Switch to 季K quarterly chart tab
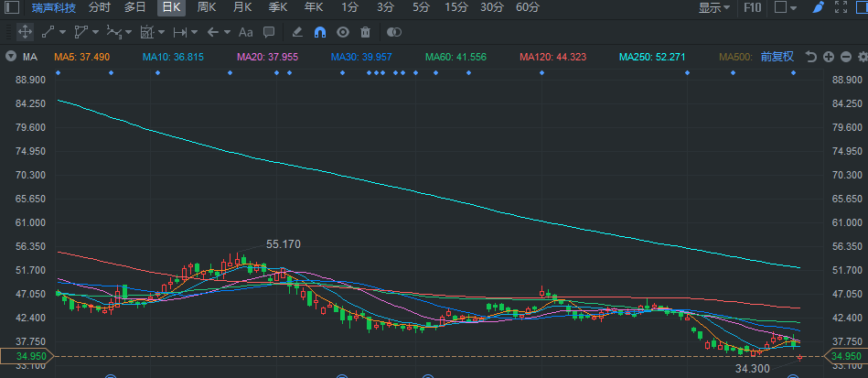The height and width of the screenshot is (378, 868). click(x=278, y=7)
